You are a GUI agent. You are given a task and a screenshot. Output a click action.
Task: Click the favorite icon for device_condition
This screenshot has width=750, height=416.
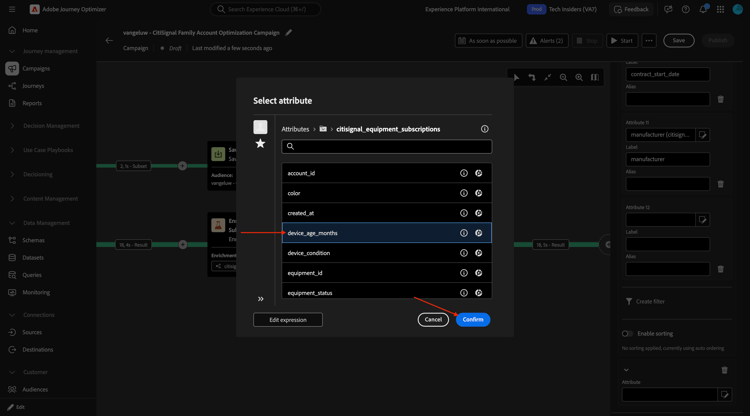(x=478, y=253)
